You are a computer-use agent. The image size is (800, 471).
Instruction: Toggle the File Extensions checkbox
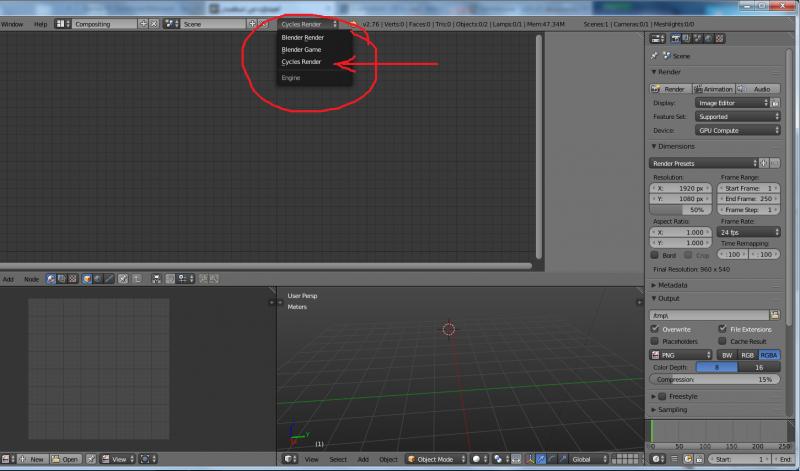722,329
